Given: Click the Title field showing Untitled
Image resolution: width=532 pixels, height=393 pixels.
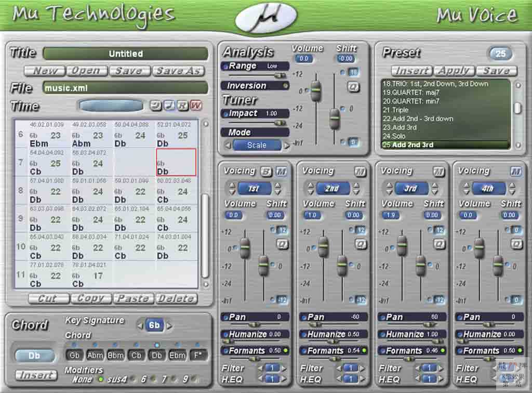Looking at the screenshot, I should pyautogui.click(x=126, y=54).
